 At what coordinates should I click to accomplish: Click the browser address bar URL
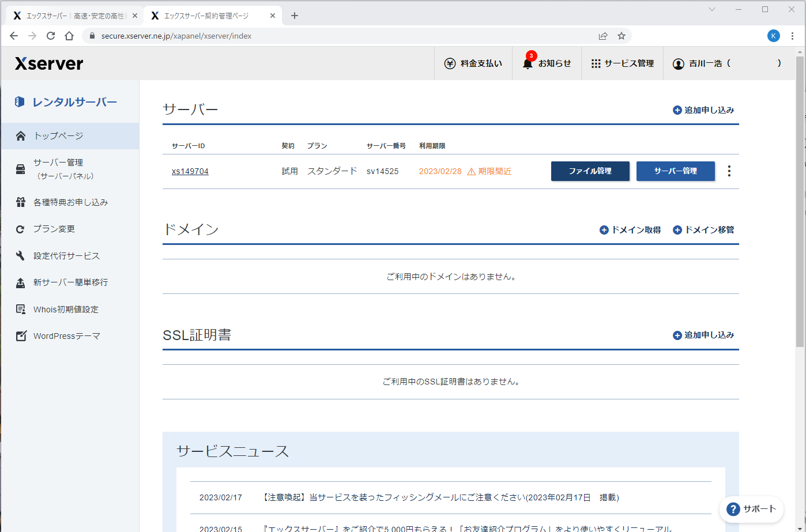click(x=176, y=36)
